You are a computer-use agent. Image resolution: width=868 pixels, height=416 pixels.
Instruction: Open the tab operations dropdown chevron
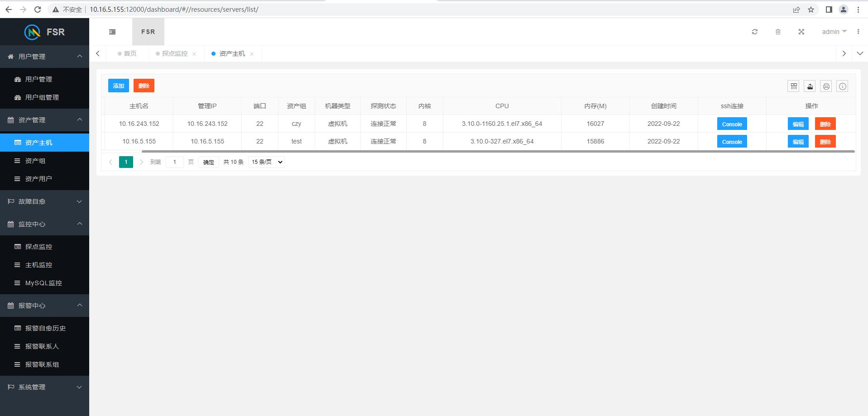[860, 53]
